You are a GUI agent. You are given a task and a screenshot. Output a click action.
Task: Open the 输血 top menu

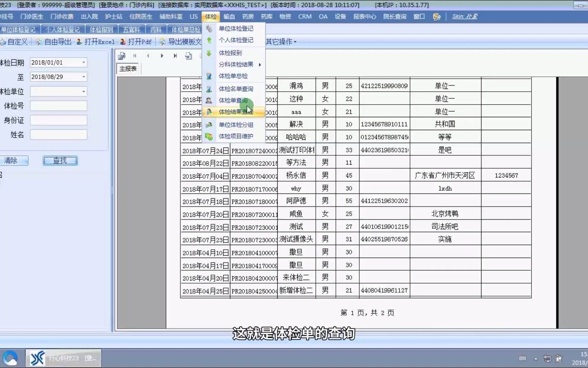229,16
